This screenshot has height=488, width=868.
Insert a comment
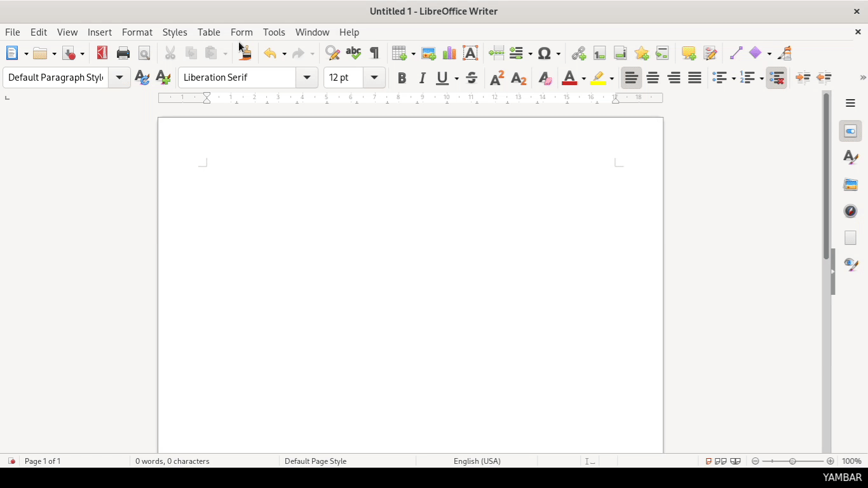[689, 53]
